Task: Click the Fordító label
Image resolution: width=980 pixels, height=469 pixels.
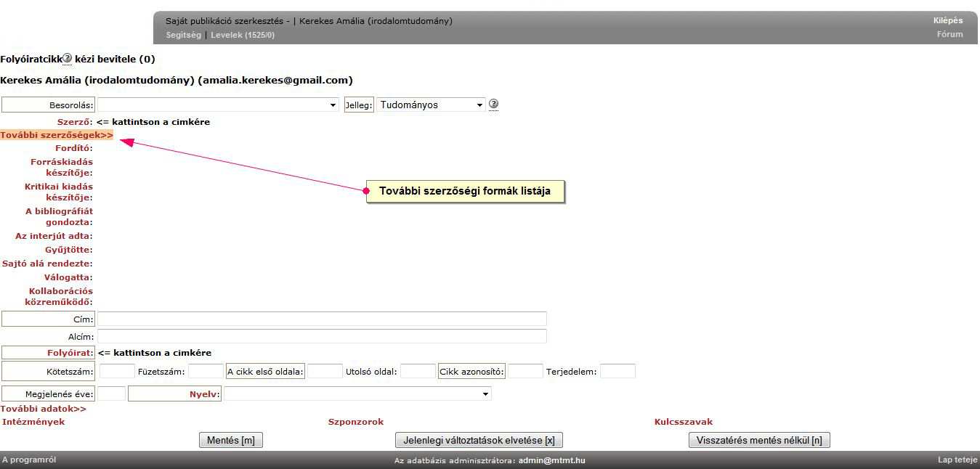Action: [x=74, y=148]
